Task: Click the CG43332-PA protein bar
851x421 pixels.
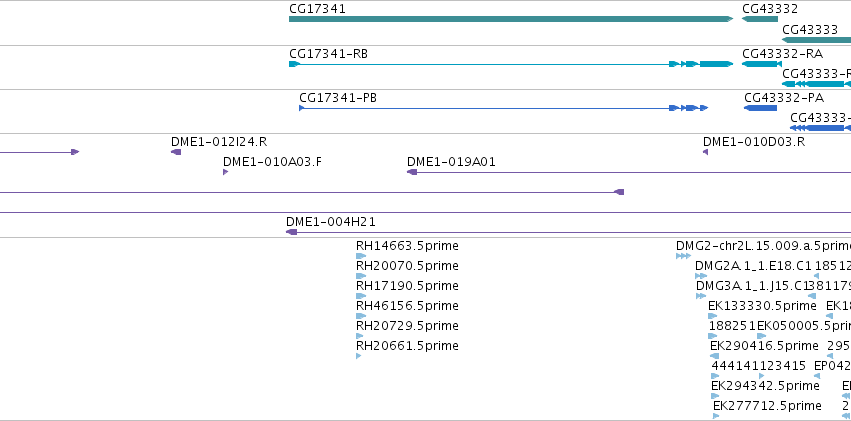Action: (760, 108)
